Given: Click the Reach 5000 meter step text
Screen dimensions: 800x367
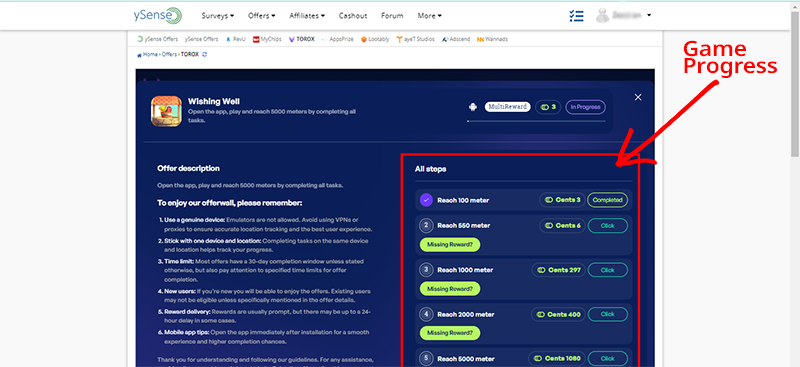Looking at the screenshot, I should coord(465,359).
